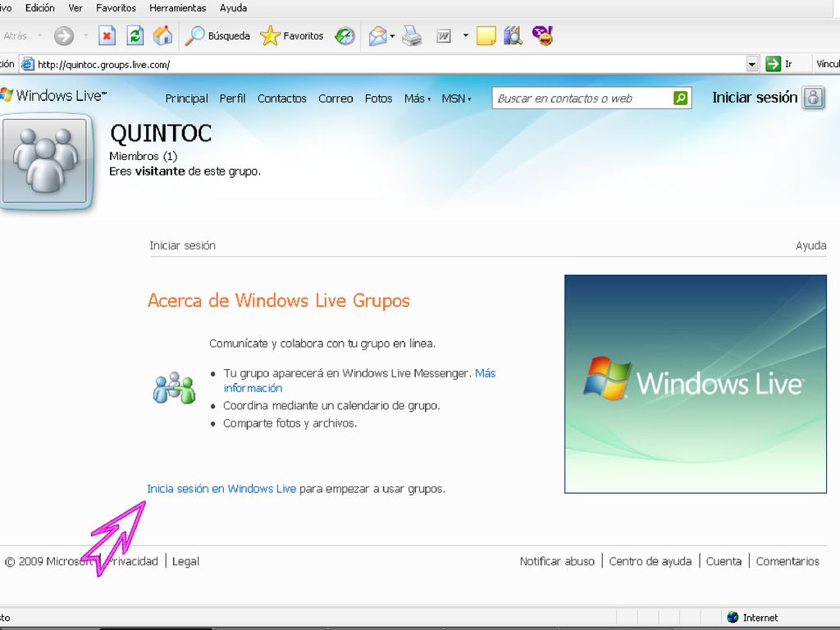
Task: Click the Ayuda link at right of page
Action: click(x=810, y=245)
